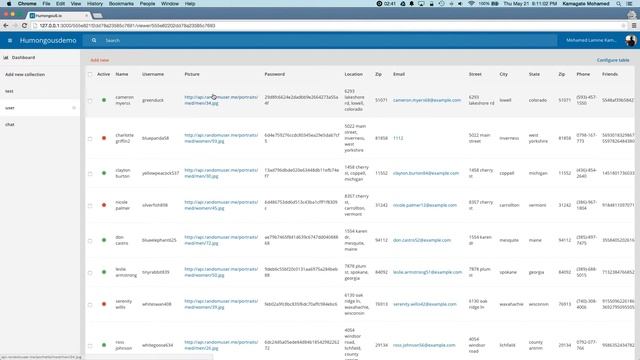This screenshot has height=360, width=640.
Task: Open the notification center icon
Action: point(629,3)
